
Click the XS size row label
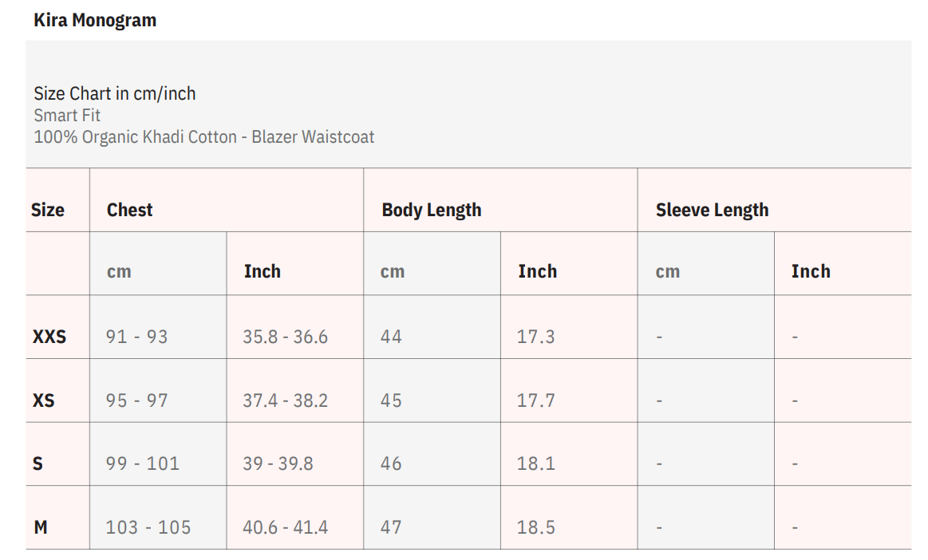pyautogui.click(x=44, y=400)
